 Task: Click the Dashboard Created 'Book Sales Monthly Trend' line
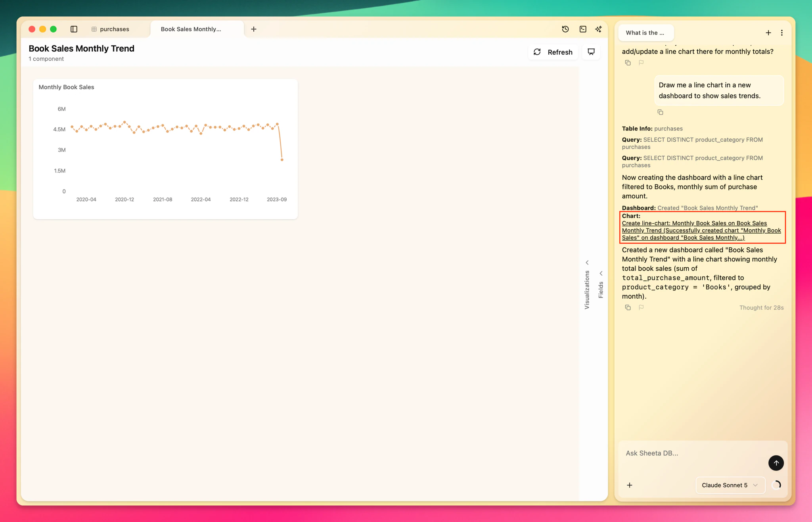pyautogui.click(x=690, y=208)
